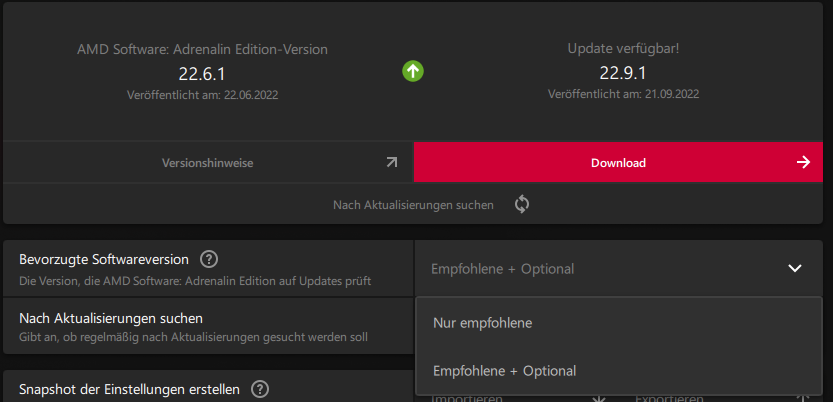Click the installed version number 22.6.1
This screenshot has height=402, width=833.
pos(202,74)
